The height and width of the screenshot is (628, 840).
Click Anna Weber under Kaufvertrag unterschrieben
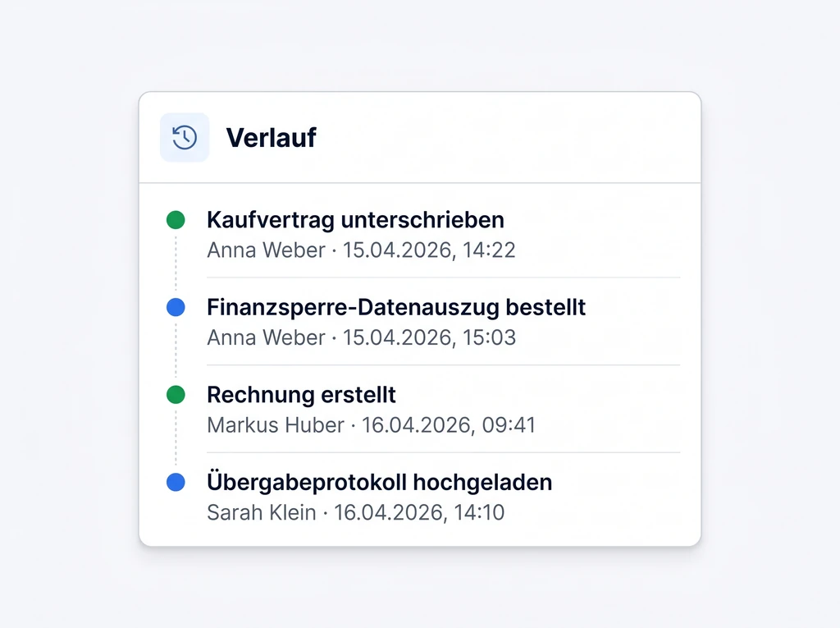tap(266, 250)
